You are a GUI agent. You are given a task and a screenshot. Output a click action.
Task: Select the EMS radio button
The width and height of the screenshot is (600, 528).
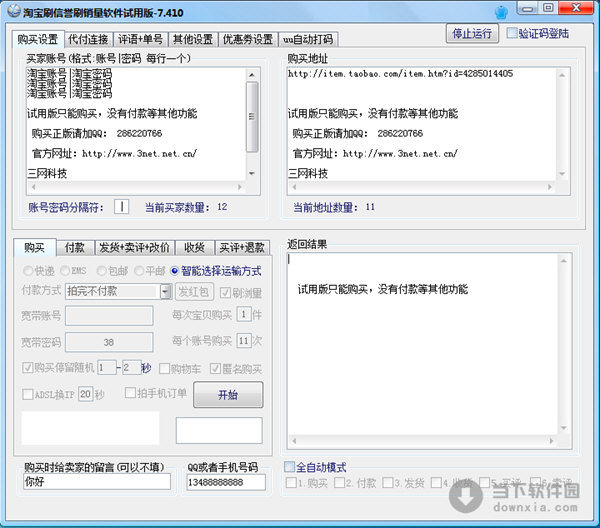click(65, 271)
